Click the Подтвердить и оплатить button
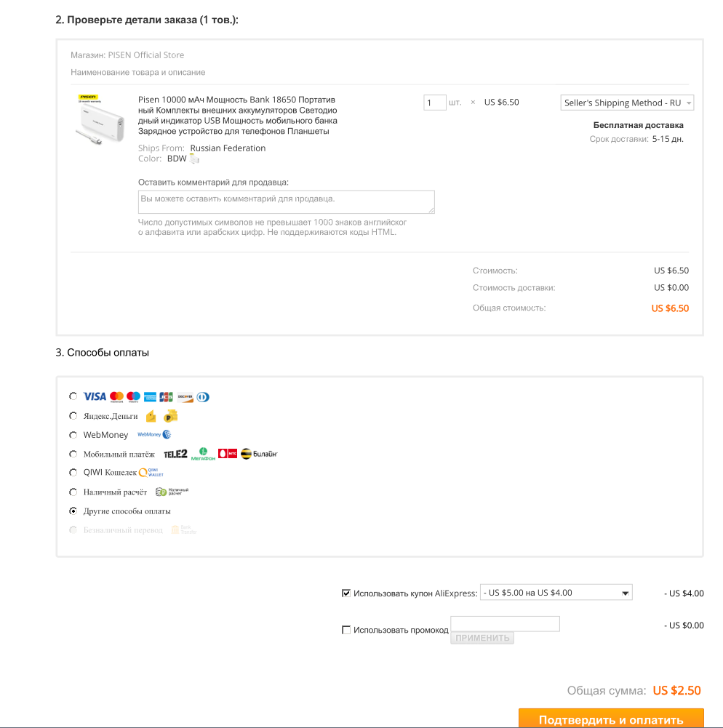723x728 pixels. (x=611, y=719)
